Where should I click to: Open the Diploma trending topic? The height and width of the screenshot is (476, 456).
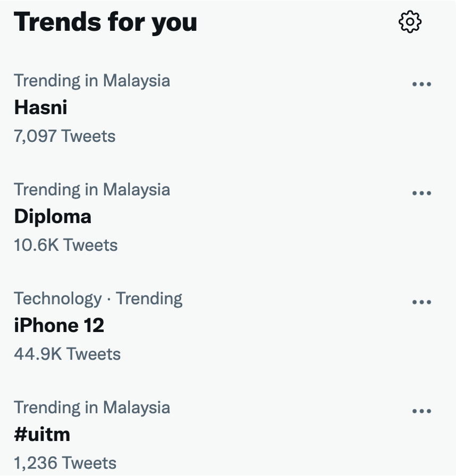(53, 216)
